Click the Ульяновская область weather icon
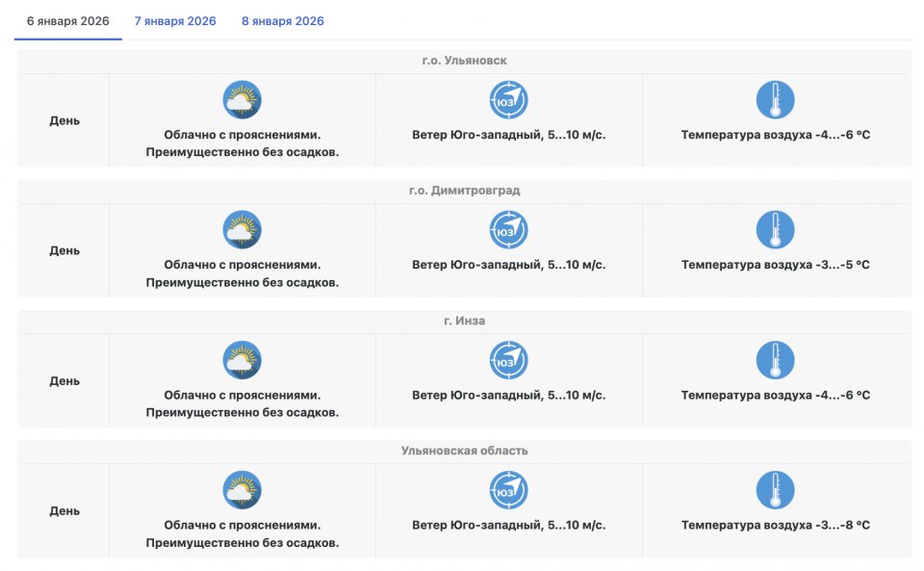This screenshot has height=571, width=924. pyautogui.click(x=243, y=490)
